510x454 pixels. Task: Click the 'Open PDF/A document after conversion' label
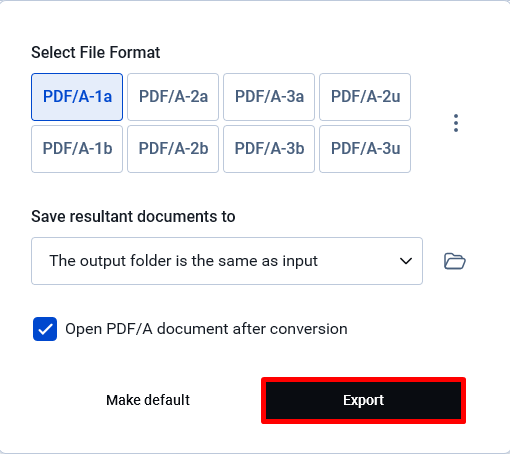click(206, 329)
